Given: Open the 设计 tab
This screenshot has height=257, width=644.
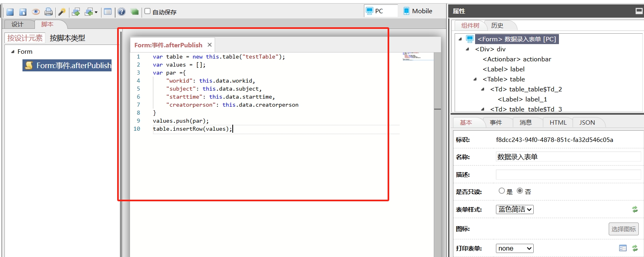Looking at the screenshot, I should tap(17, 24).
